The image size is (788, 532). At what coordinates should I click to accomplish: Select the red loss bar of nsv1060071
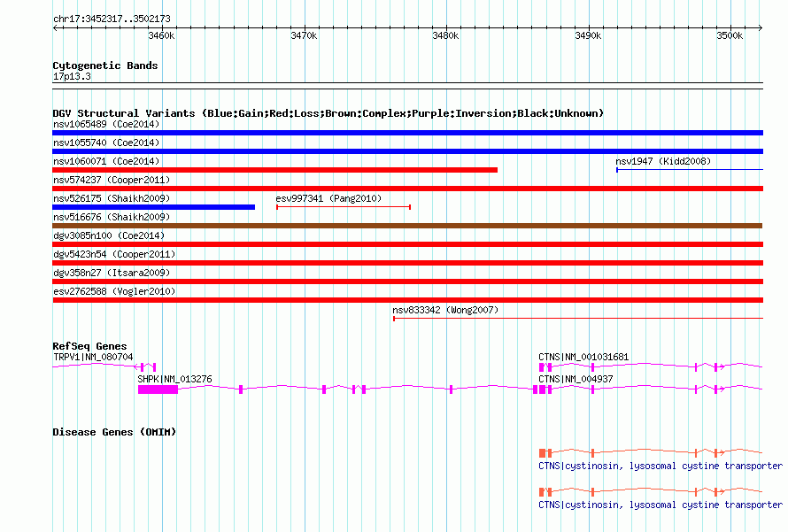click(x=274, y=170)
